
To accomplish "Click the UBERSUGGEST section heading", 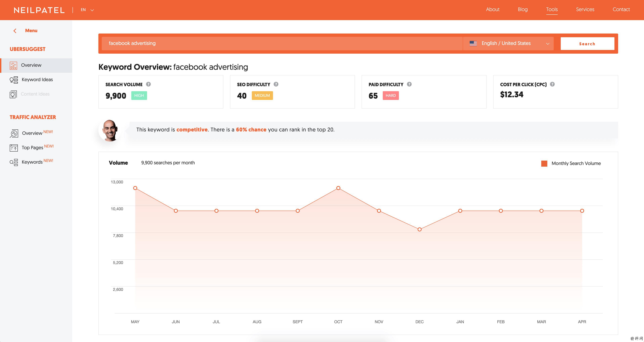I will tap(28, 49).
